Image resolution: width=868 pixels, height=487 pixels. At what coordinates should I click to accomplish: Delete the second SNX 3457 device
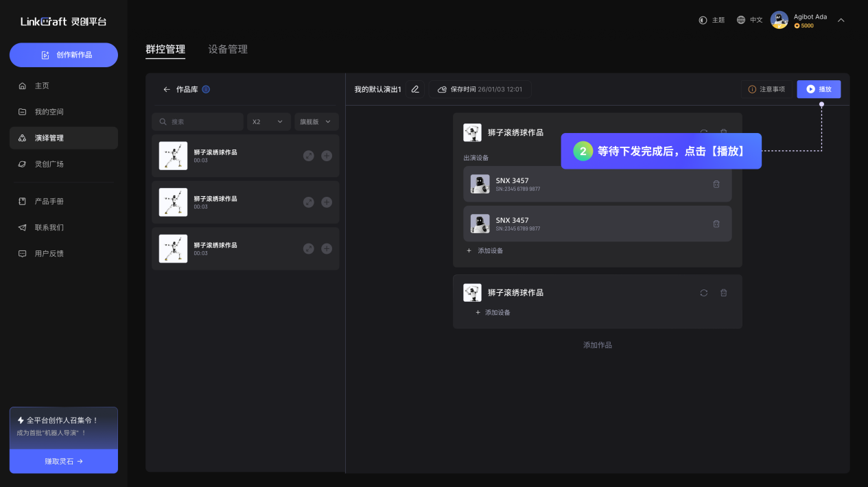[716, 224]
